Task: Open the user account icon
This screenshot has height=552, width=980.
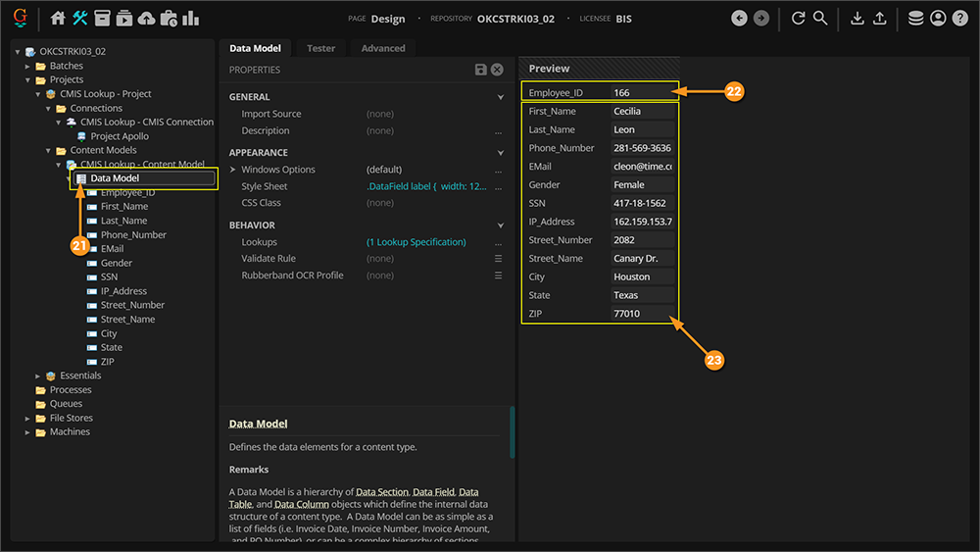Action: click(938, 18)
